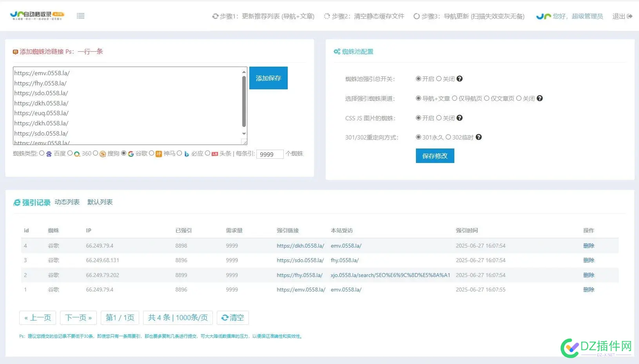The height and width of the screenshot is (364, 639).
Task: Click 保存修改 to save configuration
Action: (435, 156)
